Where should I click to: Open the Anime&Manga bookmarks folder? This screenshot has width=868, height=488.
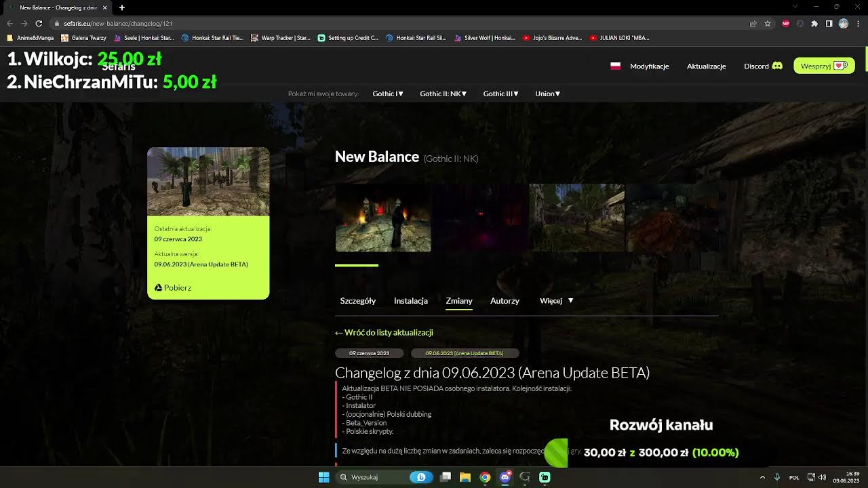coord(31,38)
